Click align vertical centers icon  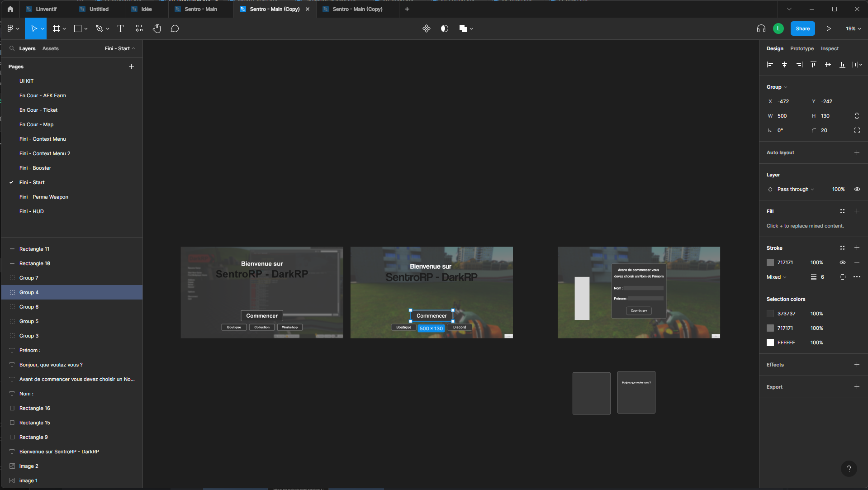coord(828,65)
